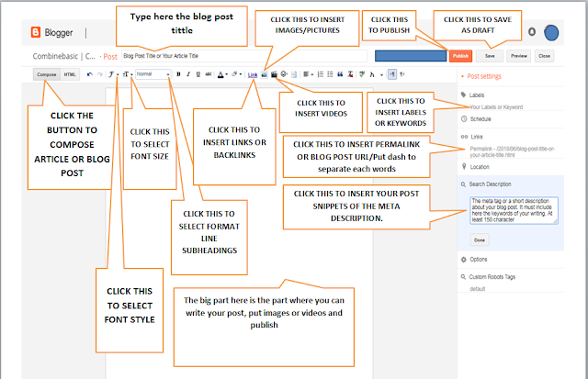The image size is (588, 379).
Task: Open the font style picker
Action: pyautogui.click(x=113, y=74)
